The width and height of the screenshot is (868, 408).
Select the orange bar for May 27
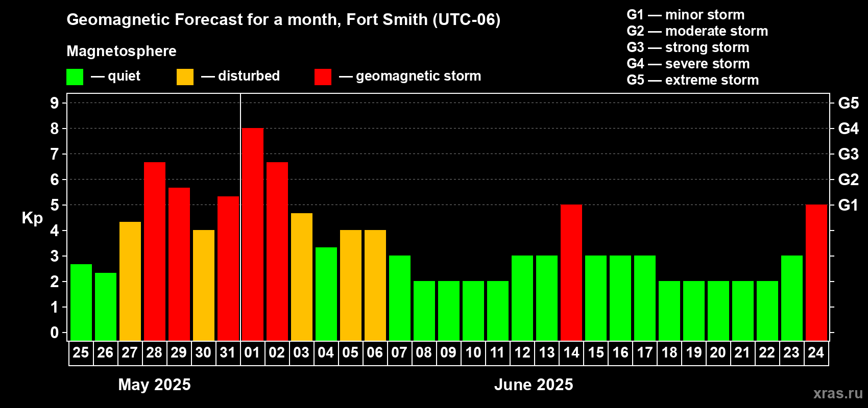[x=130, y=281]
